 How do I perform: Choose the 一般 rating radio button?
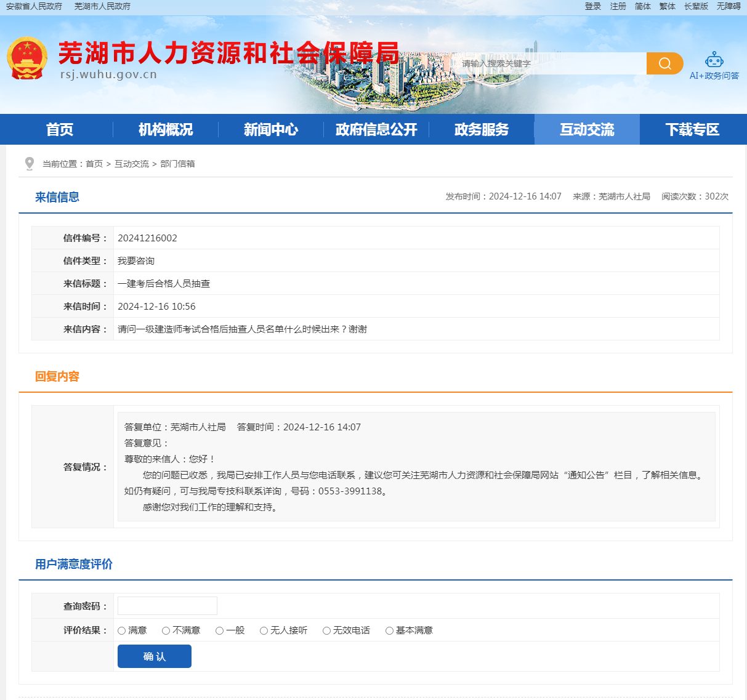pos(219,630)
